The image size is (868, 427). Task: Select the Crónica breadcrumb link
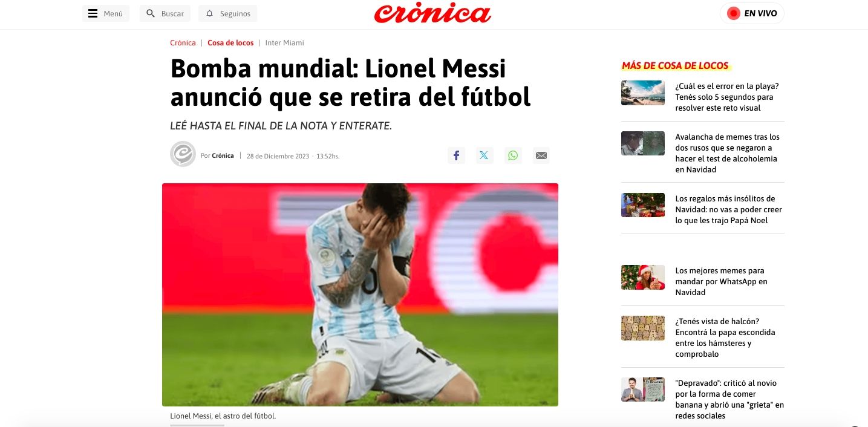click(x=183, y=43)
